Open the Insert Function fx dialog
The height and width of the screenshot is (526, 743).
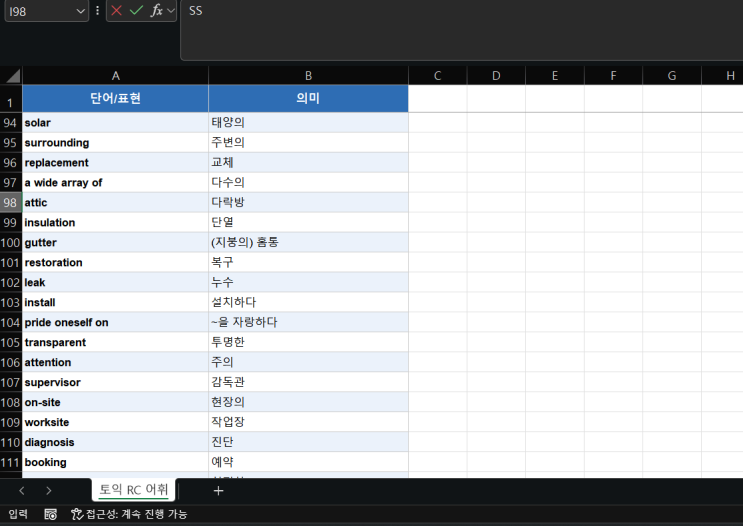pyautogui.click(x=156, y=10)
